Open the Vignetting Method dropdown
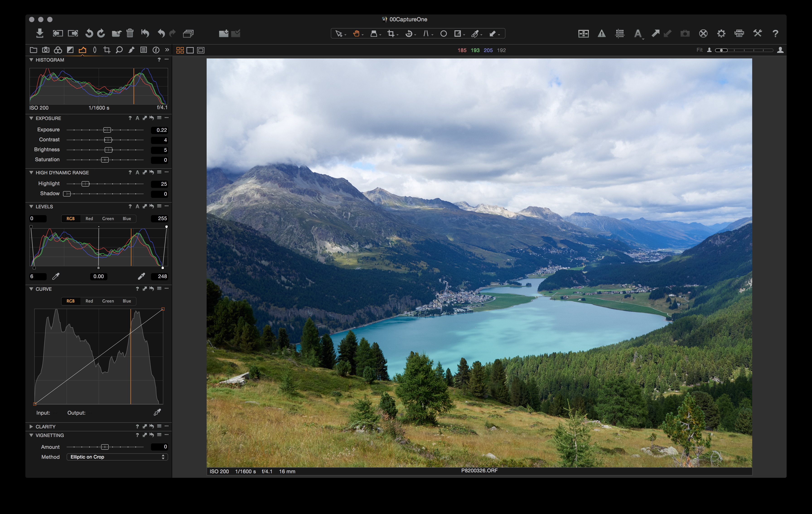This screenshot has width=812, height=514. tap(117, 457)
